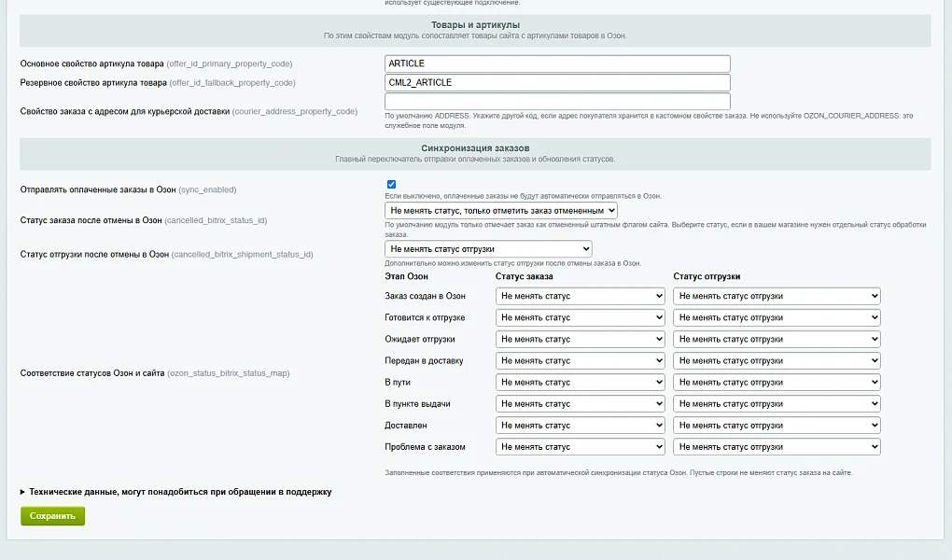
Task: Click the 'В пути' stage label
Action: [398, 383]
